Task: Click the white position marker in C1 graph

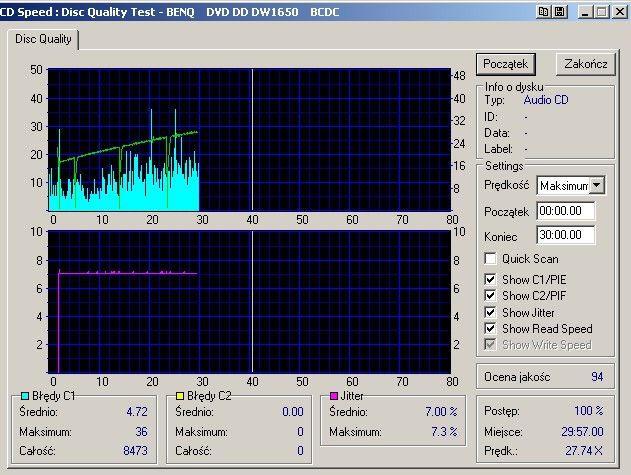Action: [252, 139]
